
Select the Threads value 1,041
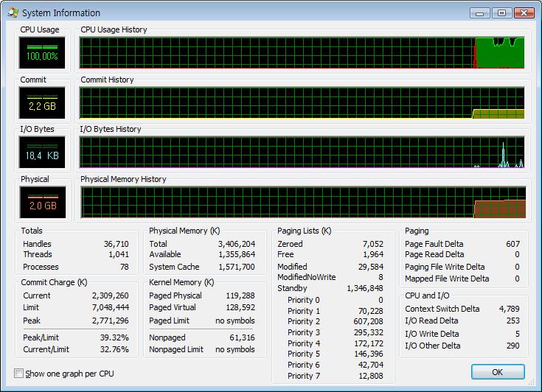[119, 254]
